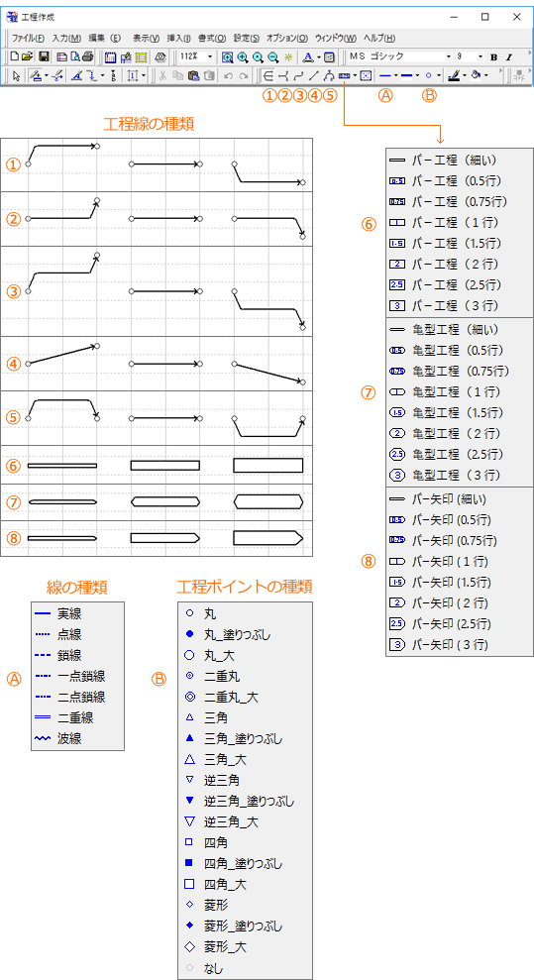
Task: Click the yellow star icon in the toolbar
Action: pyautogui.click(x=288, y=56)
